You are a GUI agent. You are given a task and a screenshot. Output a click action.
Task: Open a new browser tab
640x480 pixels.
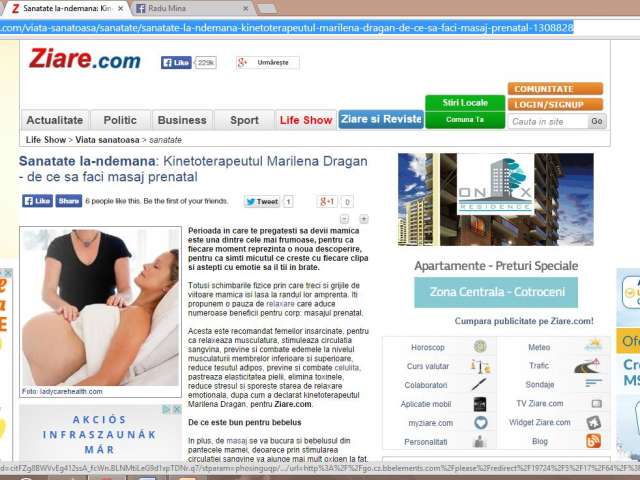267,9
